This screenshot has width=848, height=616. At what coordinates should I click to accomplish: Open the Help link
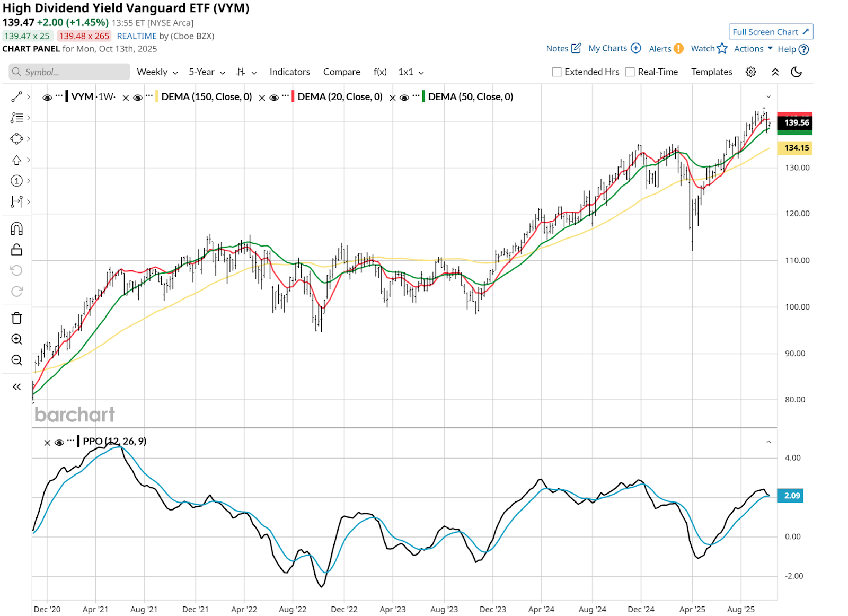pos(787,49)
